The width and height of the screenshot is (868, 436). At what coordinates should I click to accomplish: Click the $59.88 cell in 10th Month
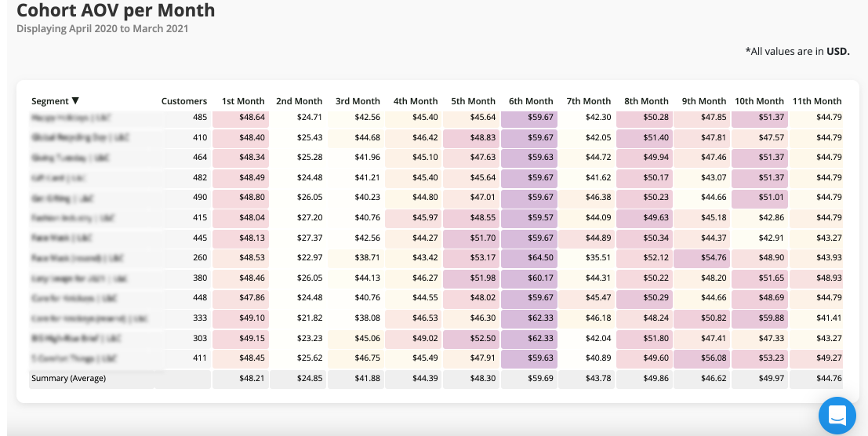click(x=760, y=318)
